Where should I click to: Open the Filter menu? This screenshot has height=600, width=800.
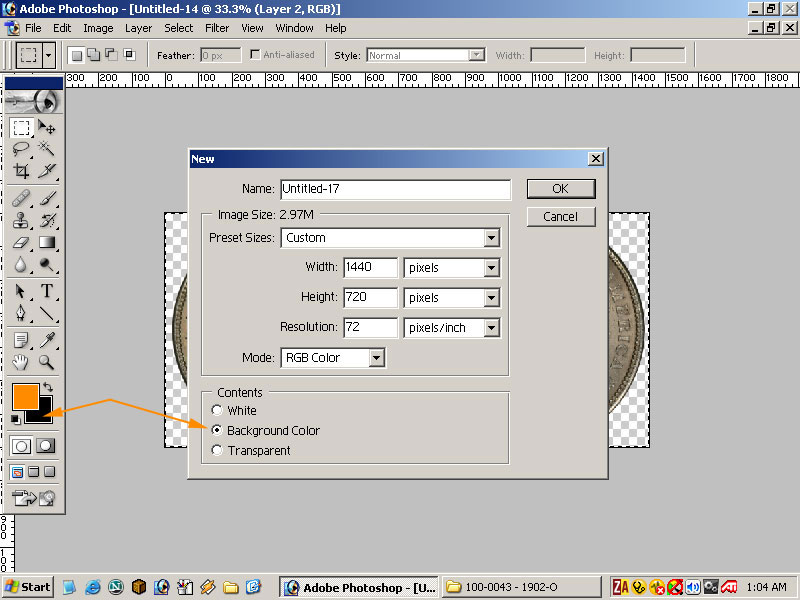pos(217,28)
